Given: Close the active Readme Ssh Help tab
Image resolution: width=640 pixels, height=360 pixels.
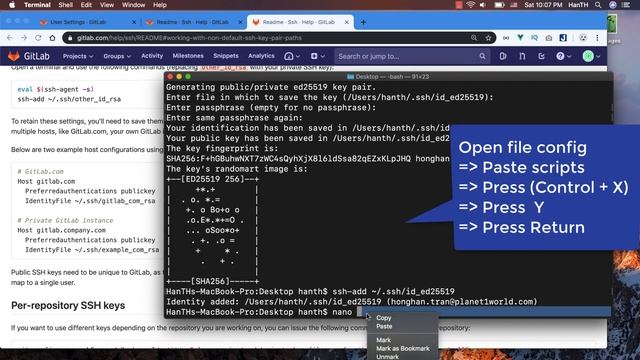Looking at the screenshot, I should 347,22.
